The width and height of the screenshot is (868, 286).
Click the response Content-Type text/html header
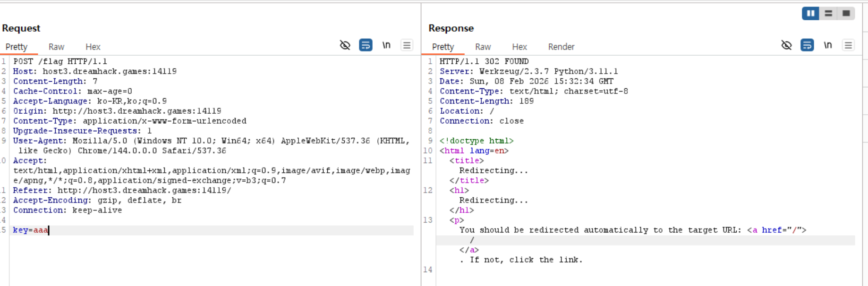click(534, 91)
